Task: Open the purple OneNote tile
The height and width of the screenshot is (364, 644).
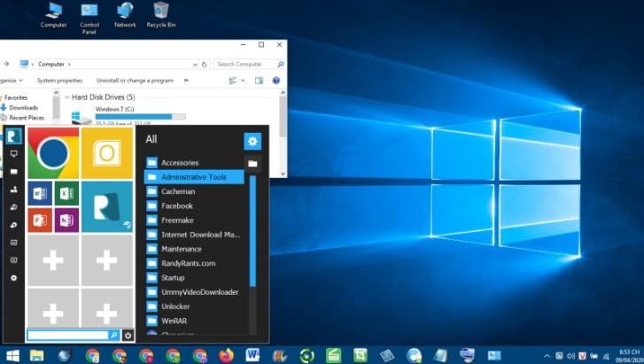Action: point(66,220)
